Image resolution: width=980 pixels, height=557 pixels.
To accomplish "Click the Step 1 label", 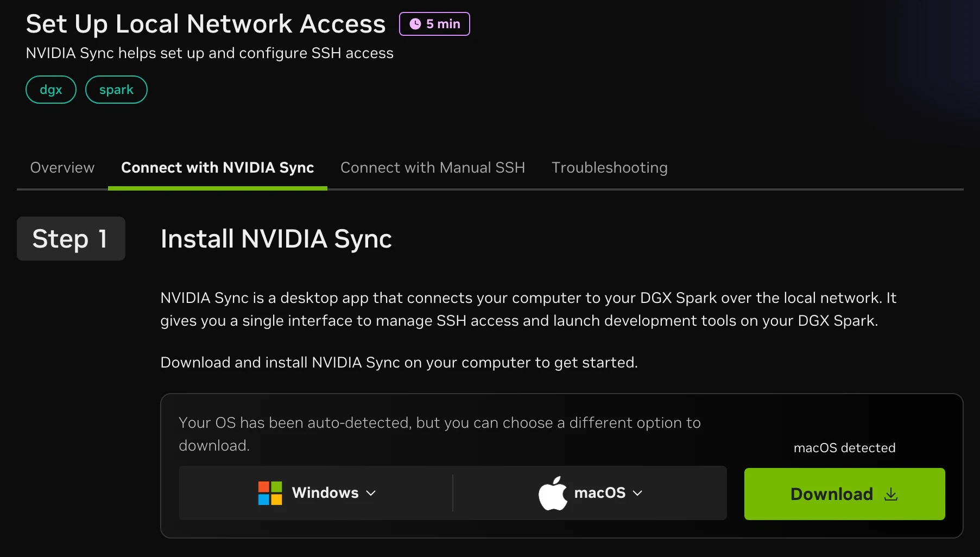I will pyautogui.click(x=71, y=239).
